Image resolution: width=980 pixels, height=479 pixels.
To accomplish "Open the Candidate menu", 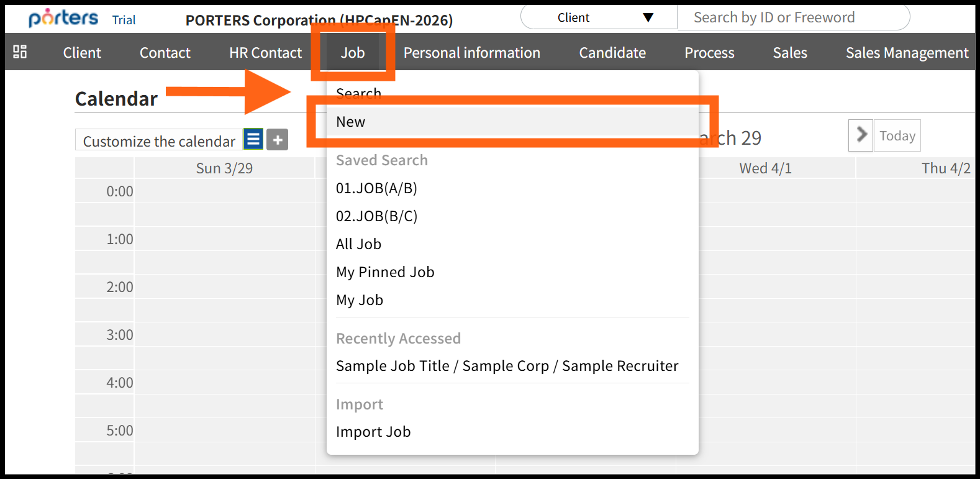I will click(612, 53).
